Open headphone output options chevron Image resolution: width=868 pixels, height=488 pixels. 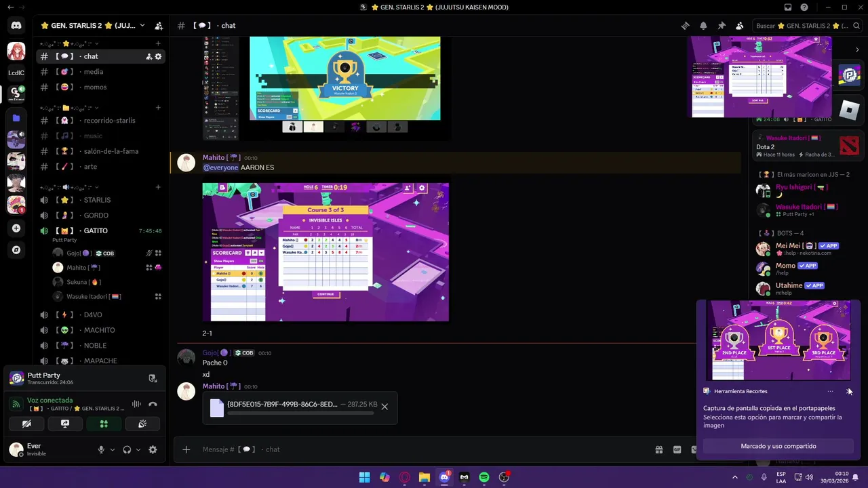point(138,449)
